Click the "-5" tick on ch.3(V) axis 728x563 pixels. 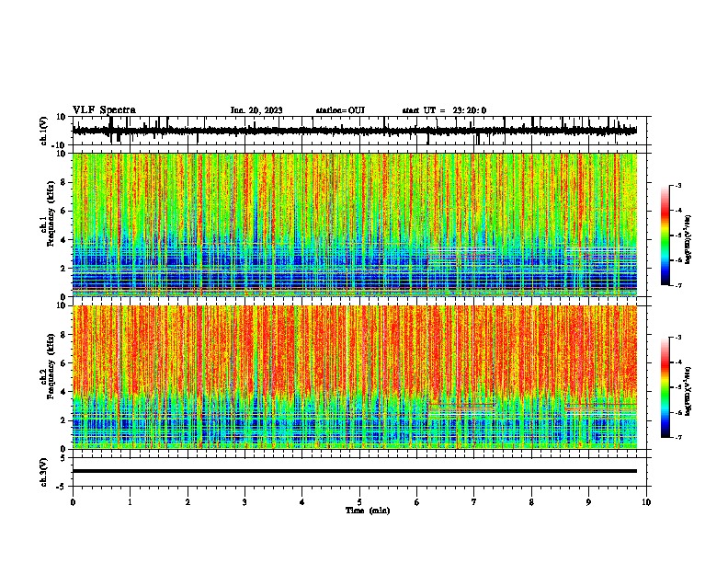point(62,487)
